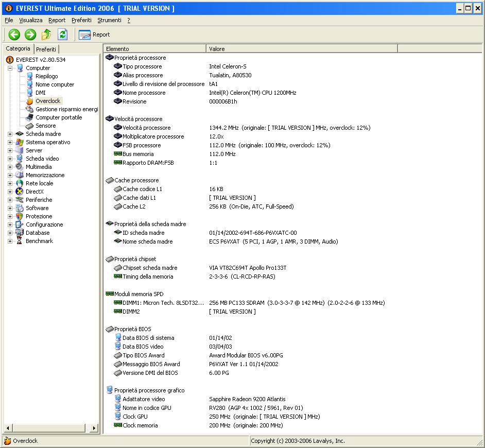Click the Elemento column header
The image size is (485, 448).
point(154,48)
